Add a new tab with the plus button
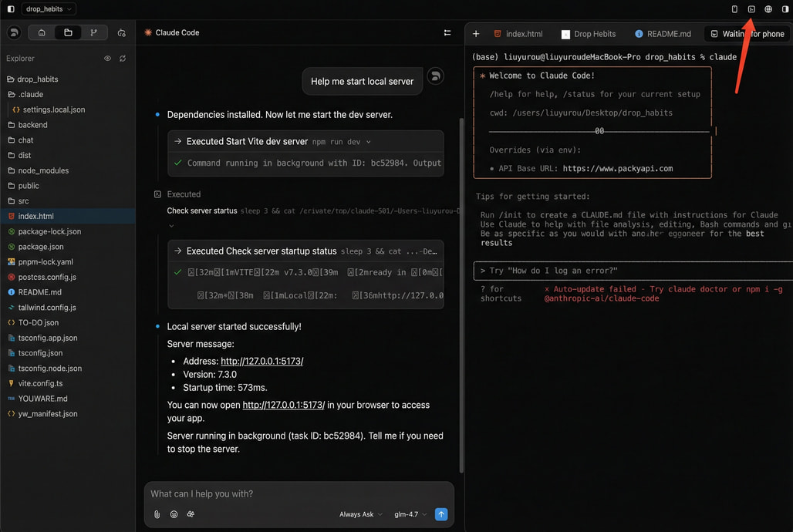793x532 pixels. [476, 34]
